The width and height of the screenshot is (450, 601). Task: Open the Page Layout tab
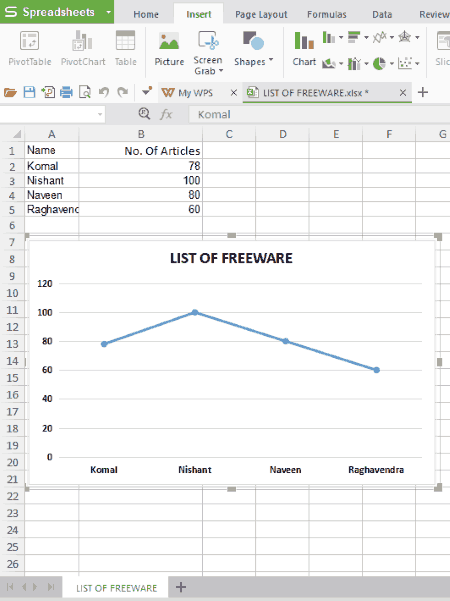point(261,15)
